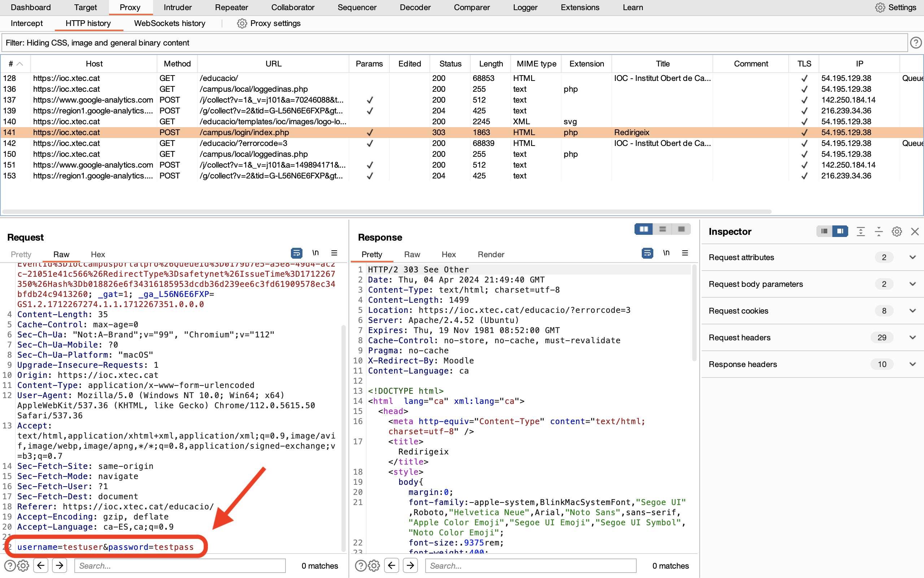Click the Response panel vertical scrollbar

coord(694,313)
